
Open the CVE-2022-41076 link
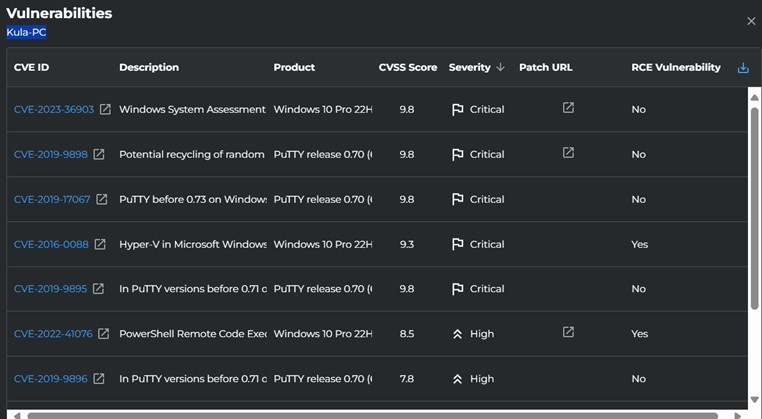coord(53,334)
